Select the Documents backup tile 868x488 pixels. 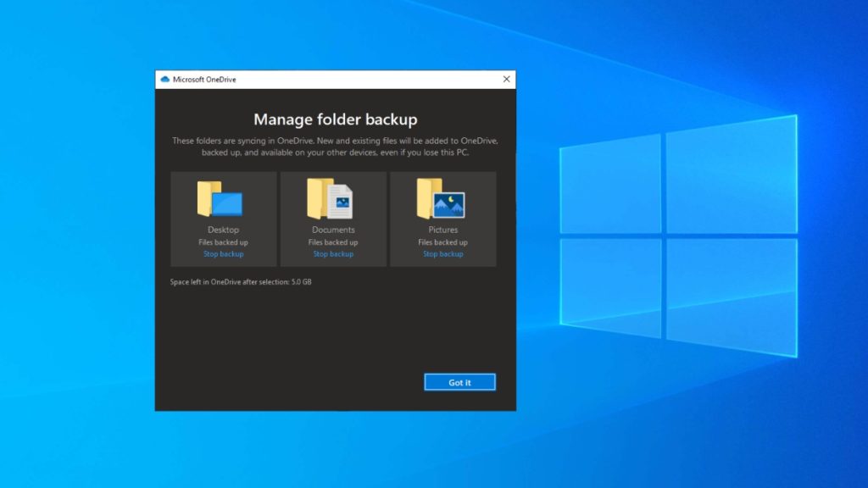pos(332,218)
